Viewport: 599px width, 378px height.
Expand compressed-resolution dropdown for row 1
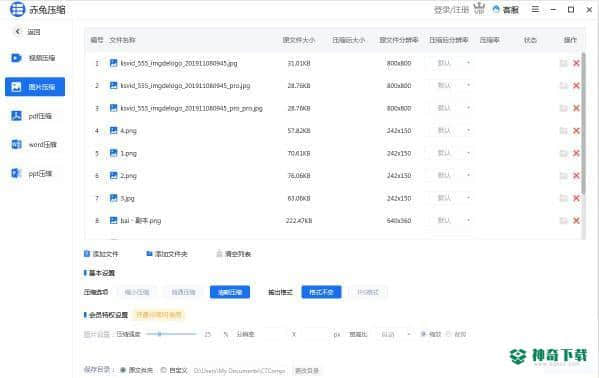(449, 63)
